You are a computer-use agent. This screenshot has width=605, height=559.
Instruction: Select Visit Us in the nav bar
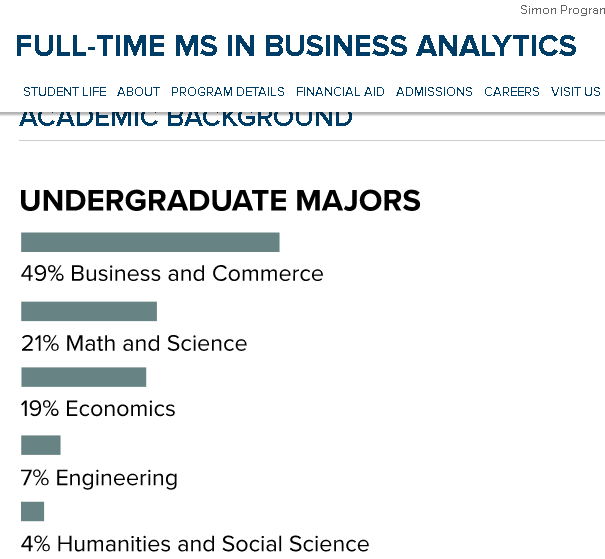pos(575,92)
